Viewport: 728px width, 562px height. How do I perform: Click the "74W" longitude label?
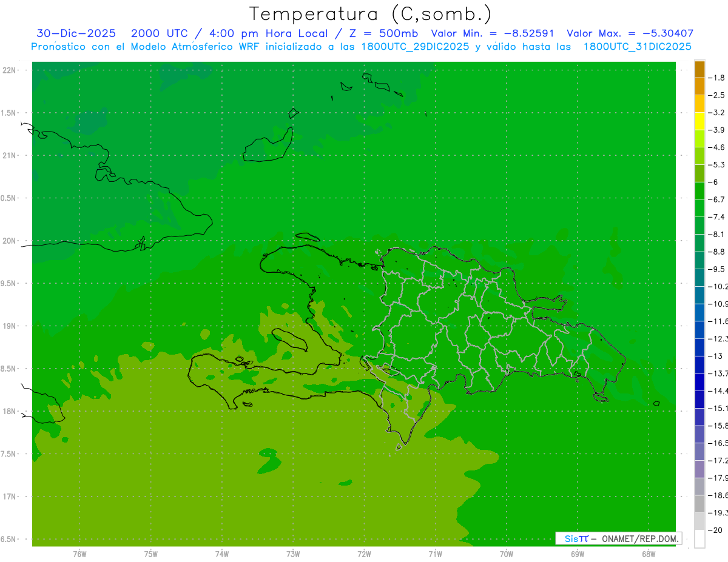[222, 554]
